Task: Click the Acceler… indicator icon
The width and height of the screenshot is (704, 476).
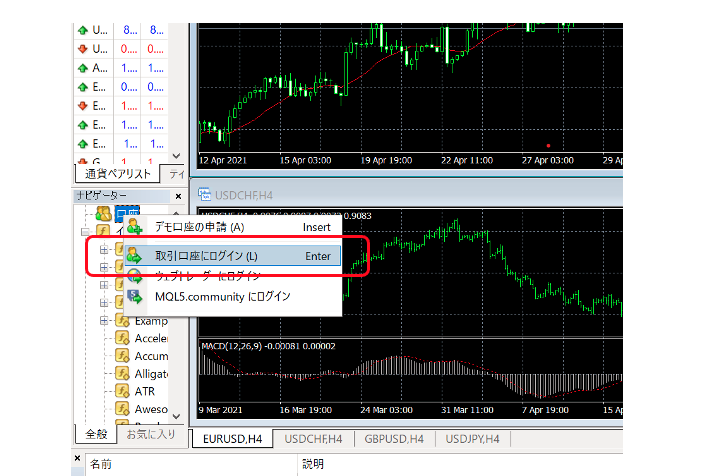Action: [122, 338]
